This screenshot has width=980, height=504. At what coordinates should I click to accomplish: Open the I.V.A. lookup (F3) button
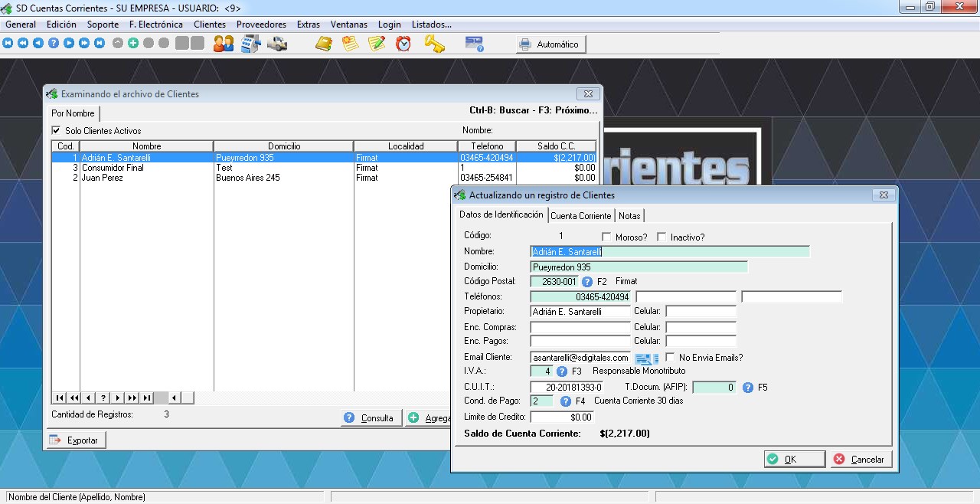pos(562,371)
